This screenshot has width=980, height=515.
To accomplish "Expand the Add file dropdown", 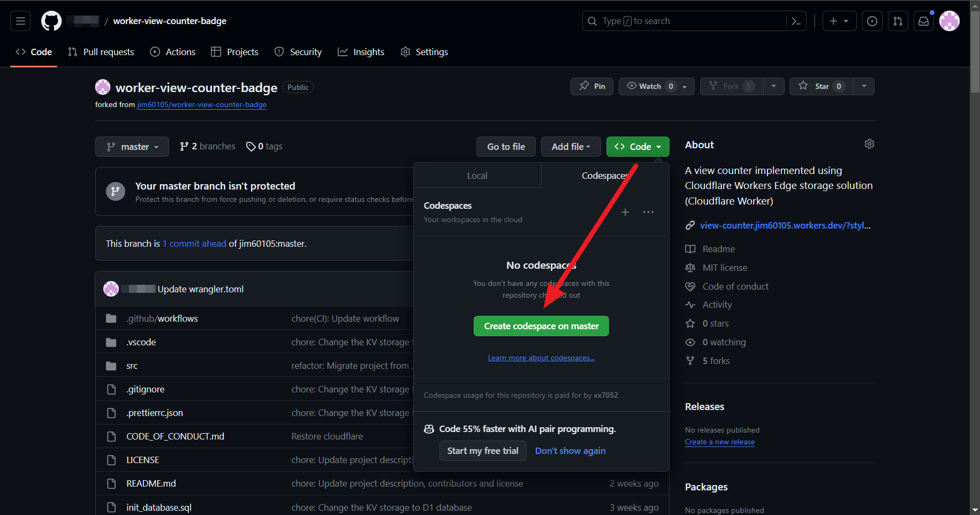I will pyautogui.click(x=571, y=147).
